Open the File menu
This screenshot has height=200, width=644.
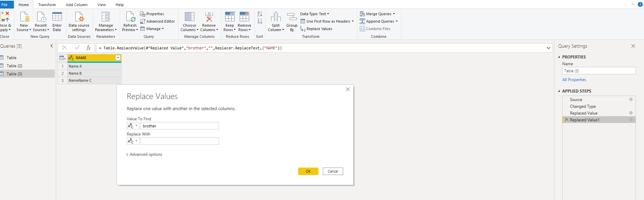click(7, 4)
